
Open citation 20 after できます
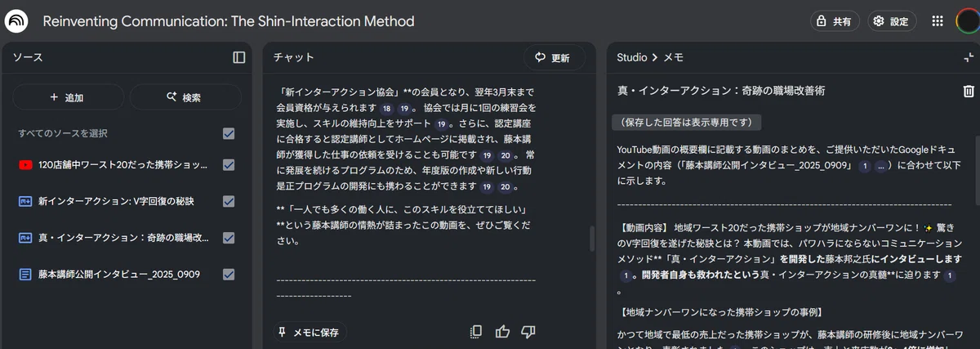pos(506,187)
